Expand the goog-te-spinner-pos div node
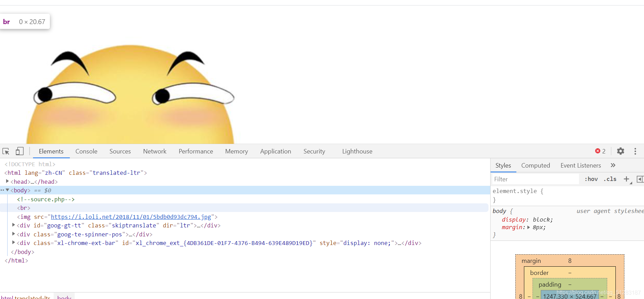Viewport: 644px width, 299px height. [x=13, y=234]
